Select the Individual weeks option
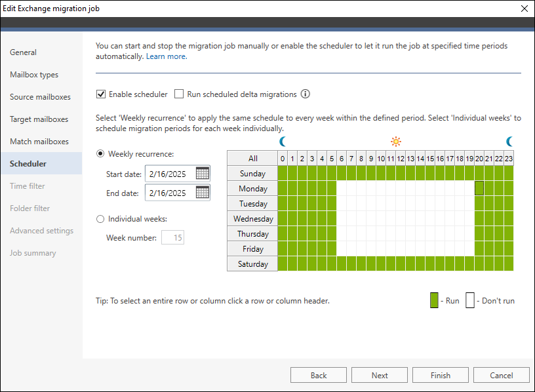This screenshot has width=535, height=392. pos(100,220)
